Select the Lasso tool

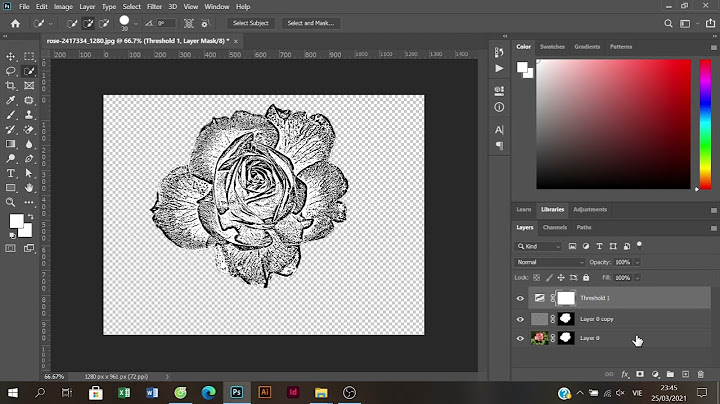coord(10,71)
